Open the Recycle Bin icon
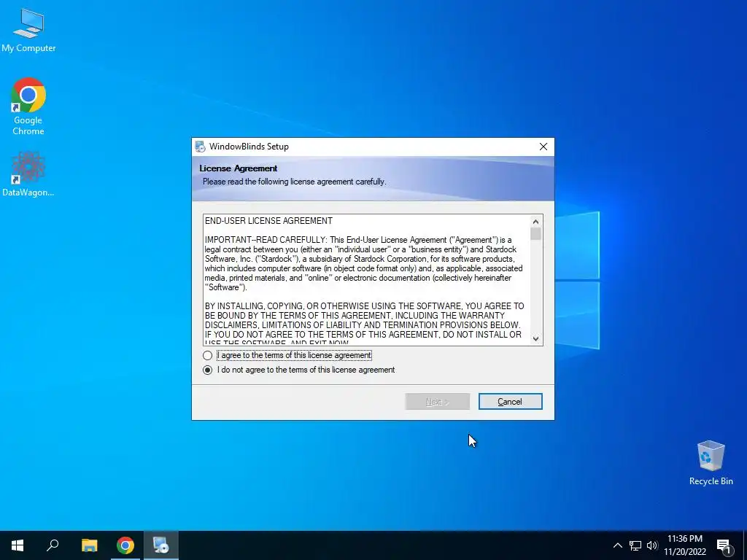 [711, 463]
